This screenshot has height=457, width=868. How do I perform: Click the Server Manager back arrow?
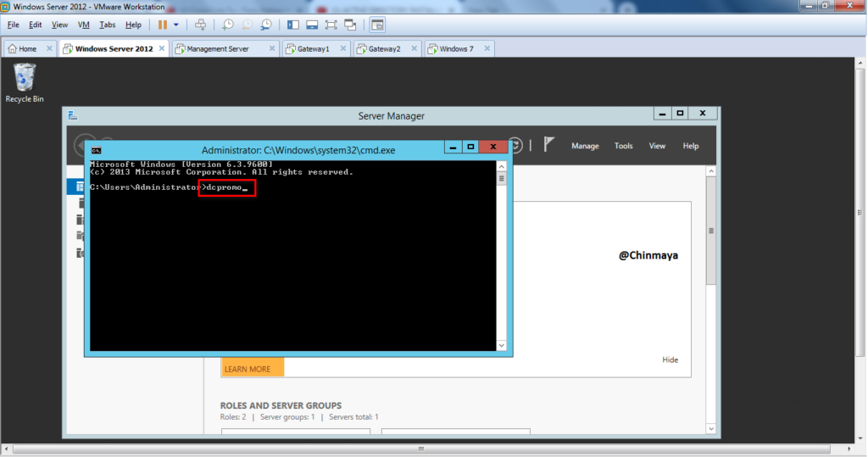click(x=80, y=143)
